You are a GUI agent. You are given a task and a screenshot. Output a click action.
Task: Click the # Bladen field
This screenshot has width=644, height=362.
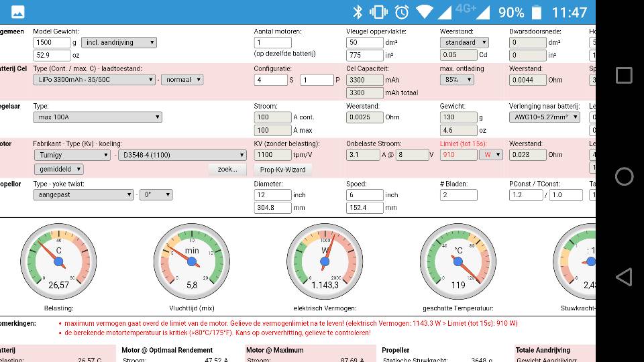[458, 194]
